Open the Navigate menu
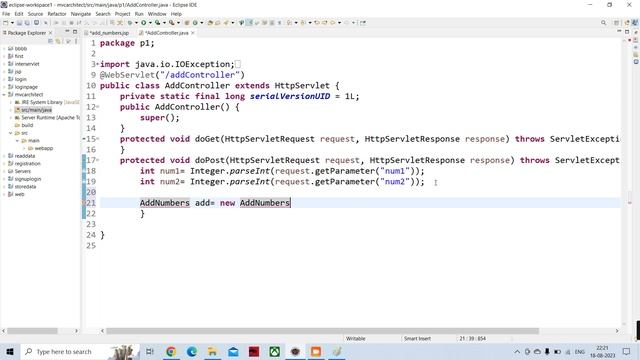The image size is (640, 360). pos(81,14)
